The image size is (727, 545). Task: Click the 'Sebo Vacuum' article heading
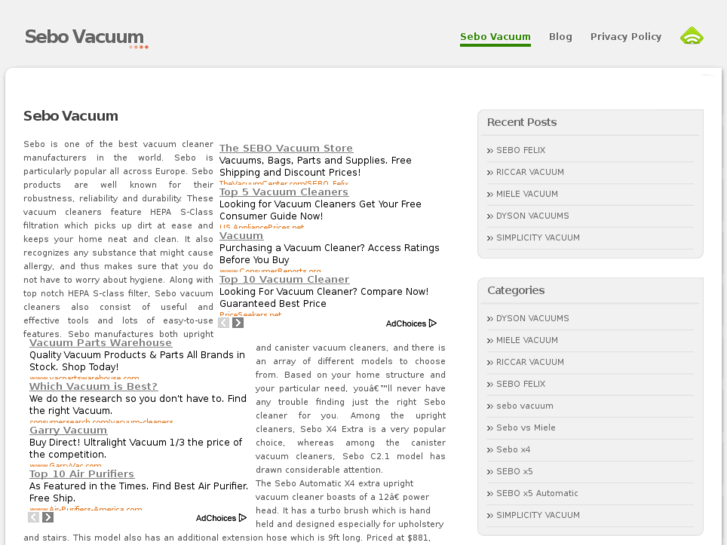[71, 115]
